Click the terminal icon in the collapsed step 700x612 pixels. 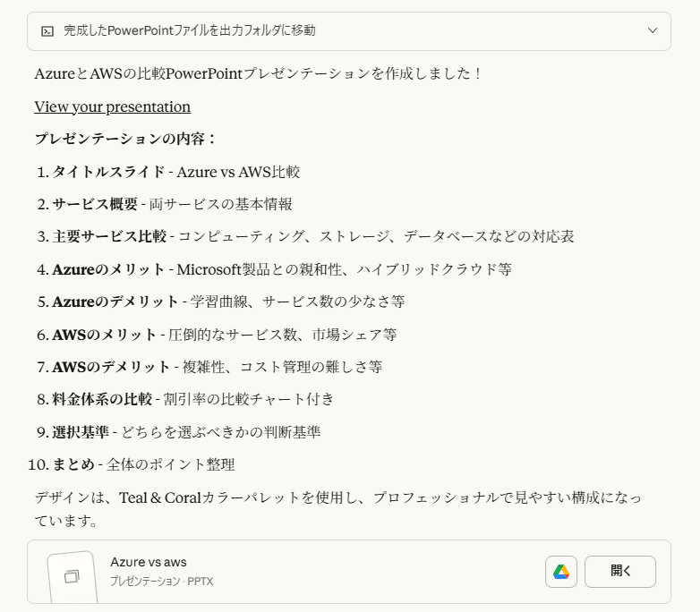[x=47, y=31]
